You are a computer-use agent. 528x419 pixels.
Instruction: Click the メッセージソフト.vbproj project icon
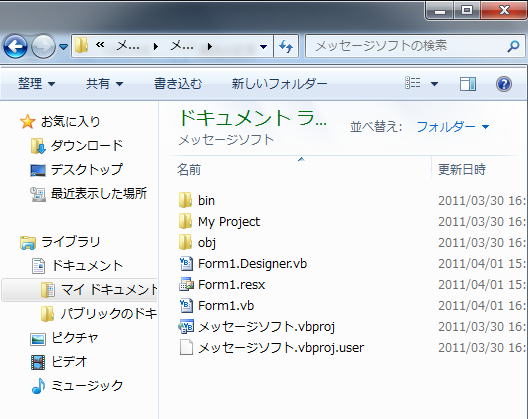pos(186,326)
